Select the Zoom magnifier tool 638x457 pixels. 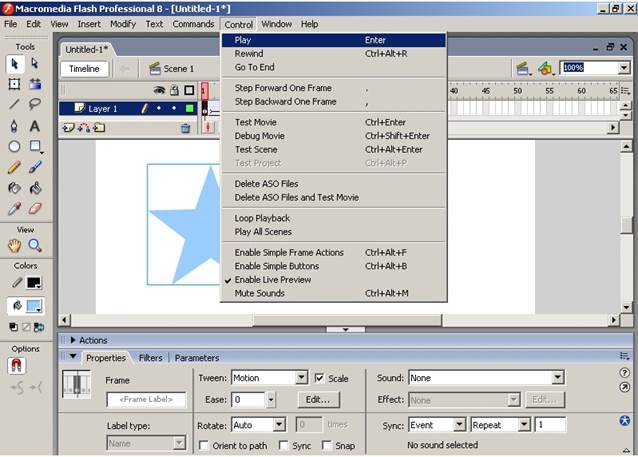click(x=35, y=245)
